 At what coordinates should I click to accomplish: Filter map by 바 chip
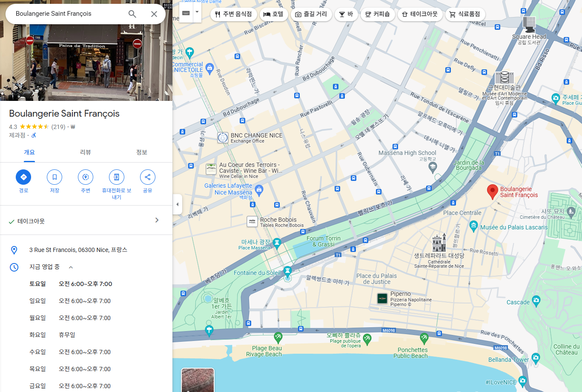click(346, 14)
